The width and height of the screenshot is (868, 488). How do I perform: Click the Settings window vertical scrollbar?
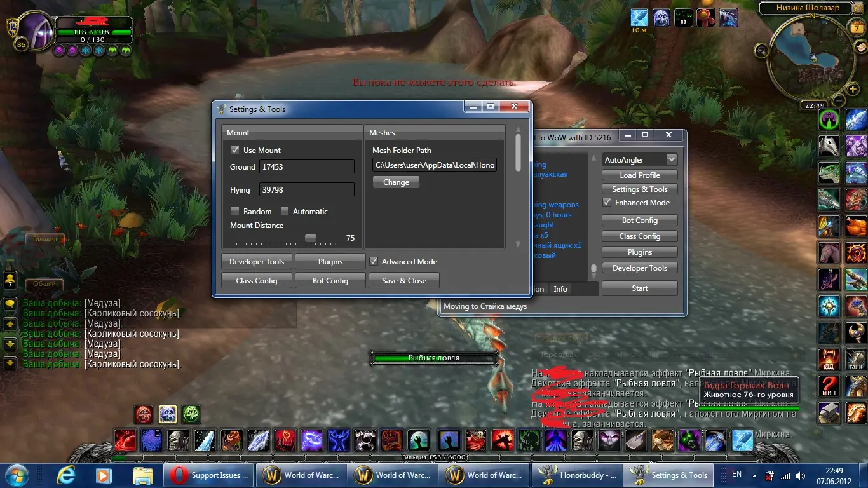(x=518, y=152)
